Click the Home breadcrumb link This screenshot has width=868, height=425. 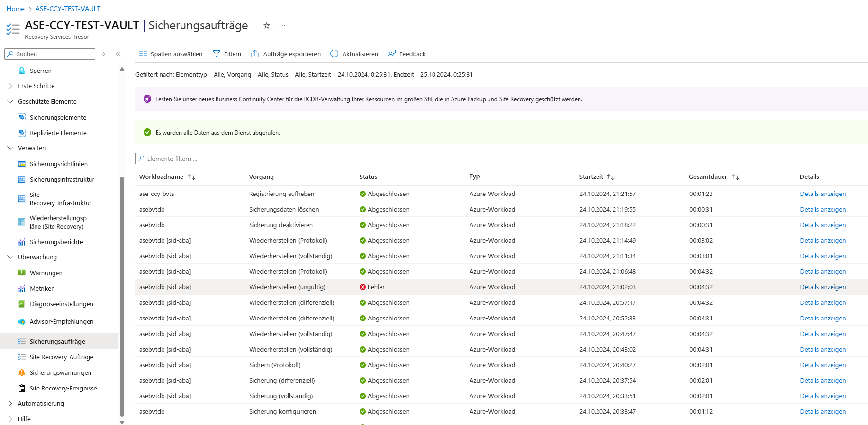(16, 9)
